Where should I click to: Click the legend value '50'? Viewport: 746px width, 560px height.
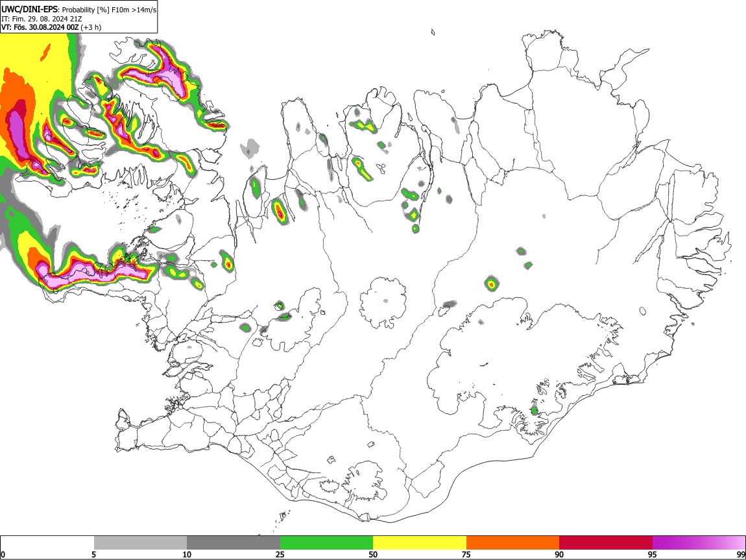click(373, 555)
